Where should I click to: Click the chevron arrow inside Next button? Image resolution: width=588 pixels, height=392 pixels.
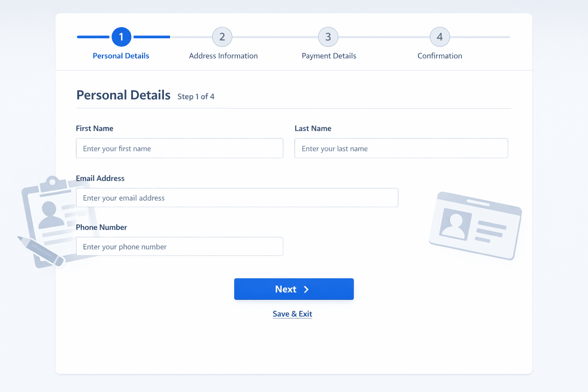[306, 289]
